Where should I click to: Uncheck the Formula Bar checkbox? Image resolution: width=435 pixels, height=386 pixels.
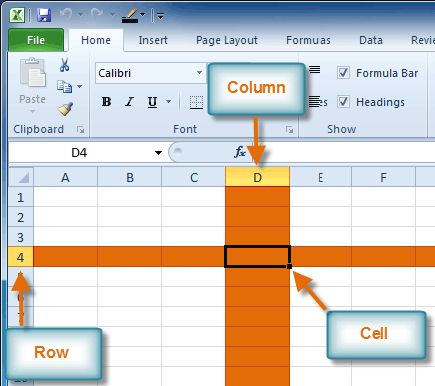343,72
